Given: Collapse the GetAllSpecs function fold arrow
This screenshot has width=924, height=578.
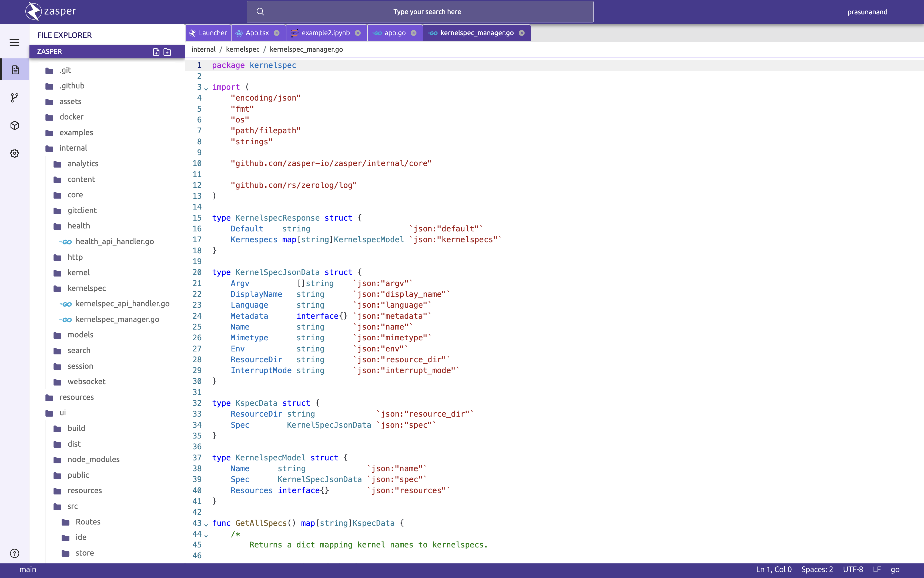Looking at the screenshot, I should pos(206,524).
